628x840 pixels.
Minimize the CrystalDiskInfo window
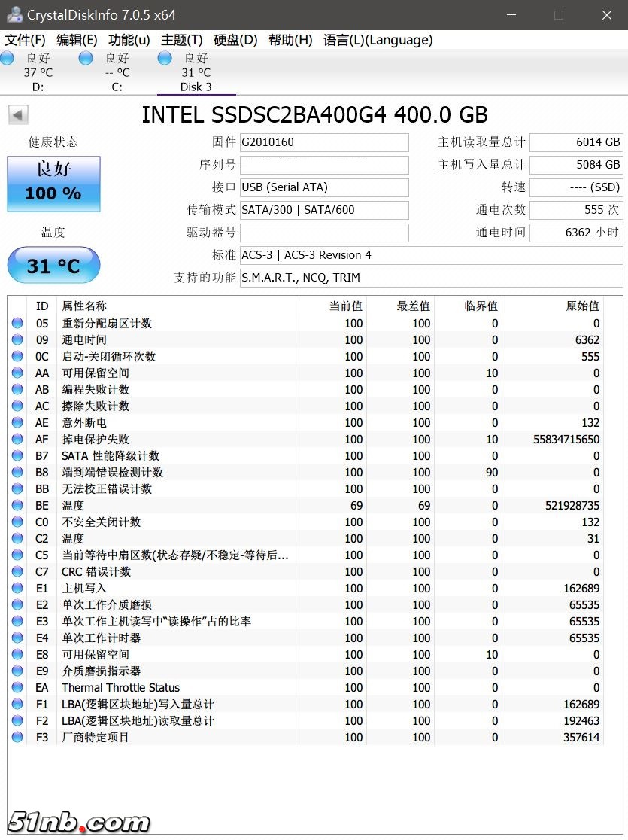[x=511, y=15]
